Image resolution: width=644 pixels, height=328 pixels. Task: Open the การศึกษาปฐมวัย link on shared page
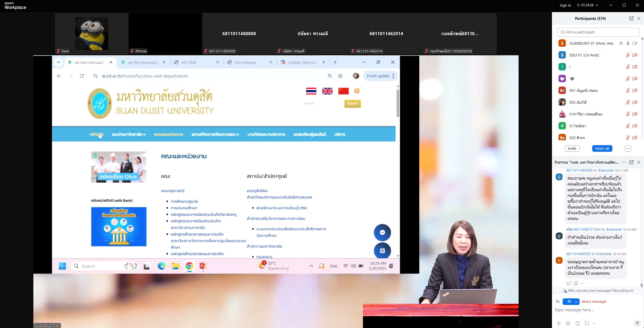tap(184, 201)
